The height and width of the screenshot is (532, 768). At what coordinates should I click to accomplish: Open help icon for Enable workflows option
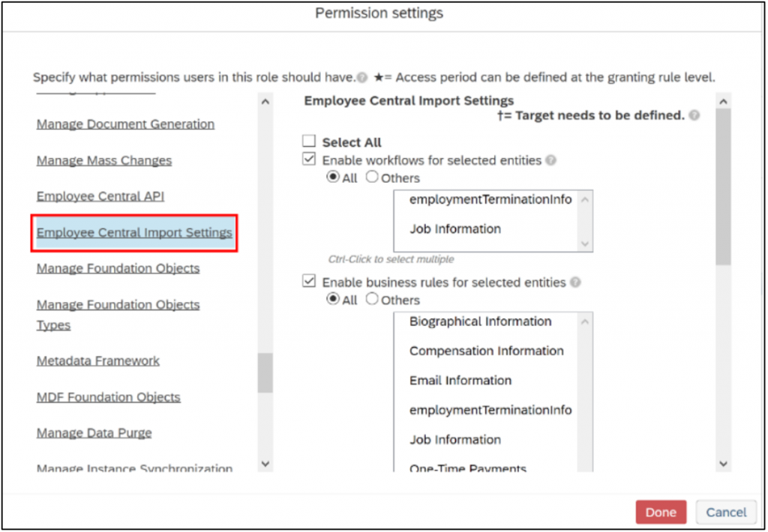[x=551, y=160]
